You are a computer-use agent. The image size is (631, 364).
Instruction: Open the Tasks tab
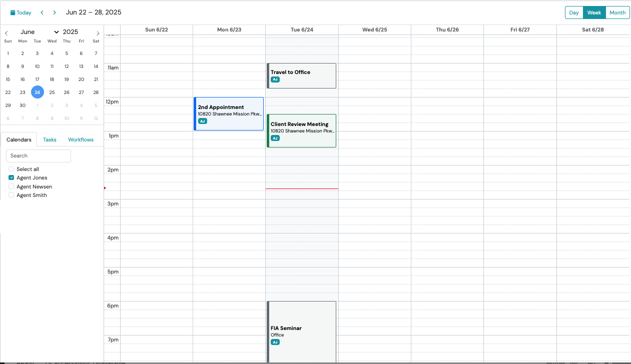[x=50, y=139]
